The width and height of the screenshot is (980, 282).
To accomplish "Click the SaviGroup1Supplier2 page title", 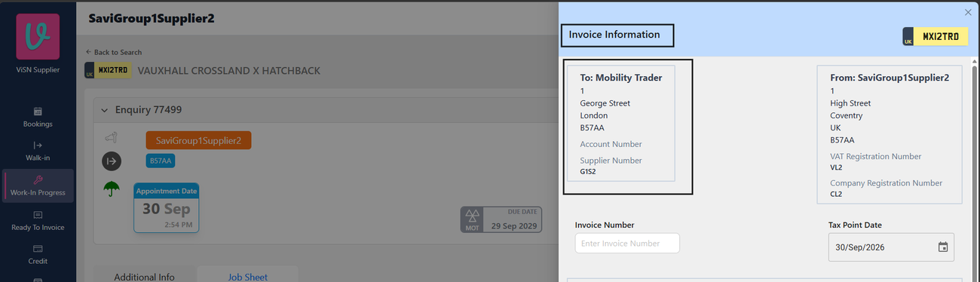I will (x=152, y=18).
